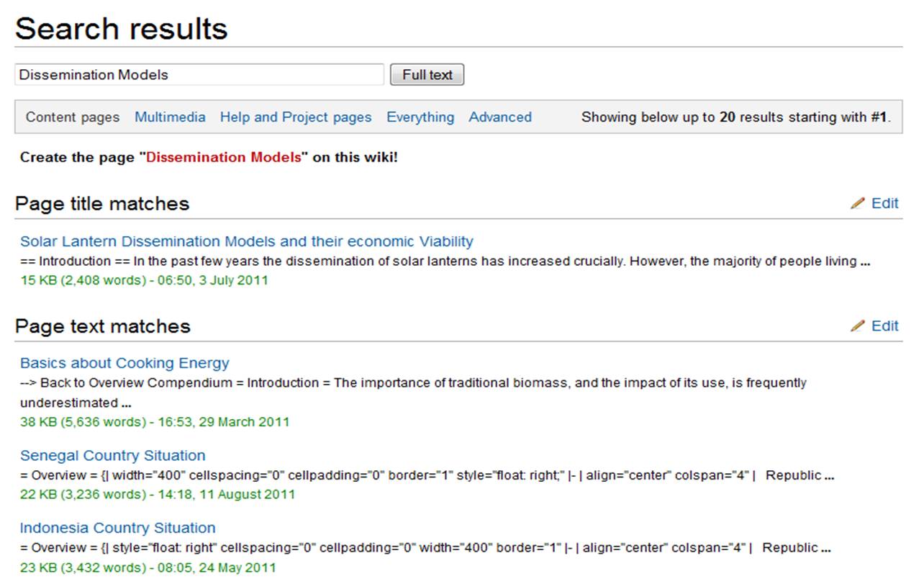This screenshot has height=579, width=924.
Task: Select Help and Project pages tab
Action: coord(296,117)
